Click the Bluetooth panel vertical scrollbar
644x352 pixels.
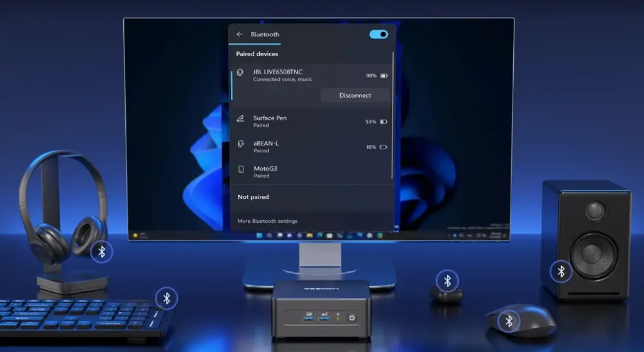click(393, 113)
